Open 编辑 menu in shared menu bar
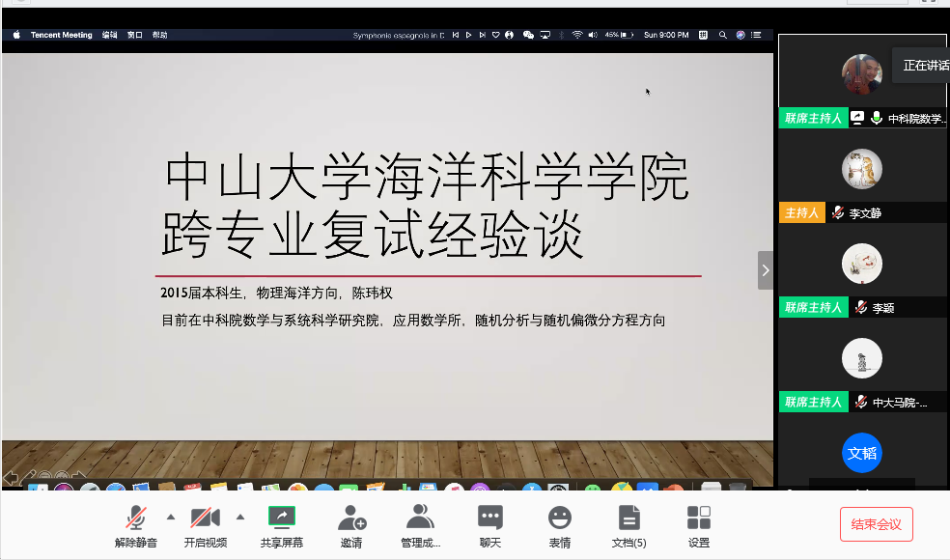 tap(110, 35)
